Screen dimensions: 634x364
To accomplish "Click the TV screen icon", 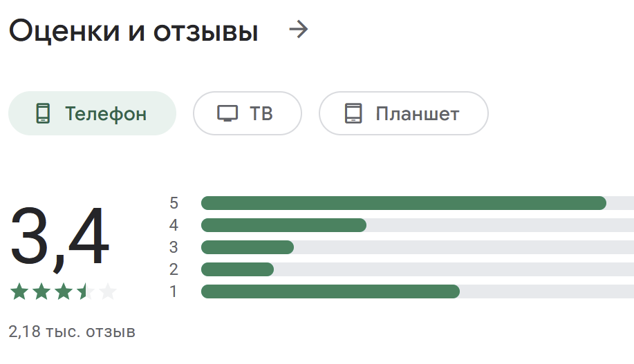I will click(x=227, y=113).
